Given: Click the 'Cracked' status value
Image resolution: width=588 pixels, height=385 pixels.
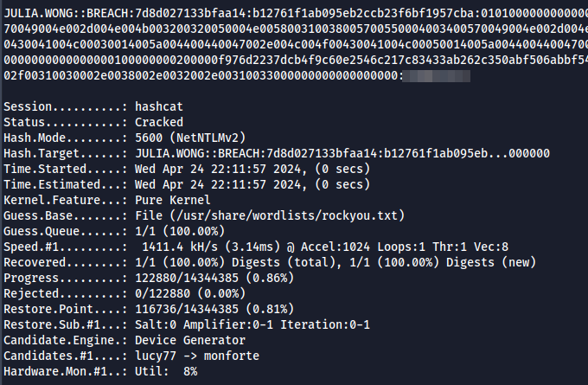Looking at the screenshot, I should click(160, 122).
